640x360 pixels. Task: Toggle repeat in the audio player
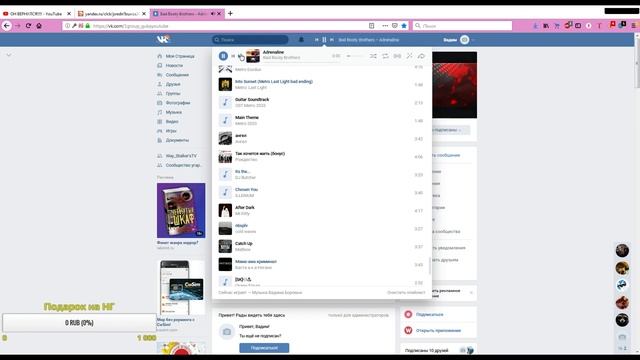[385, 56]
